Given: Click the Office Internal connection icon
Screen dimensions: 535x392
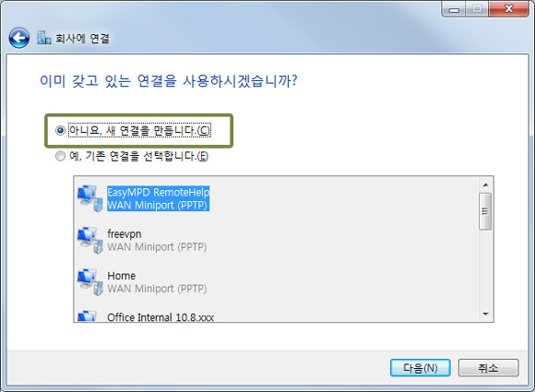Looking at the screenshot, I should (88, 316).
